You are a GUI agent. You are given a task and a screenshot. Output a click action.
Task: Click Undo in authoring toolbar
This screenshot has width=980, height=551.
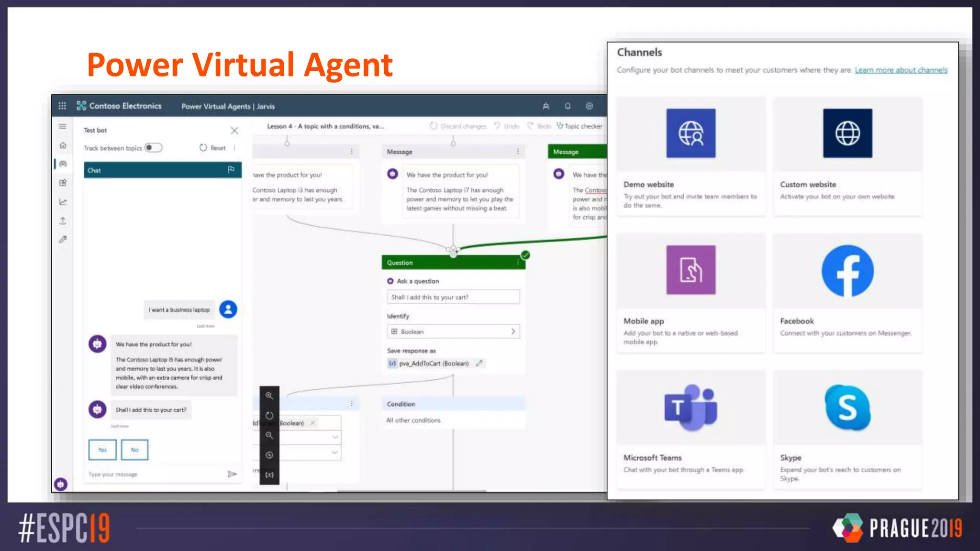click(507, 126)
